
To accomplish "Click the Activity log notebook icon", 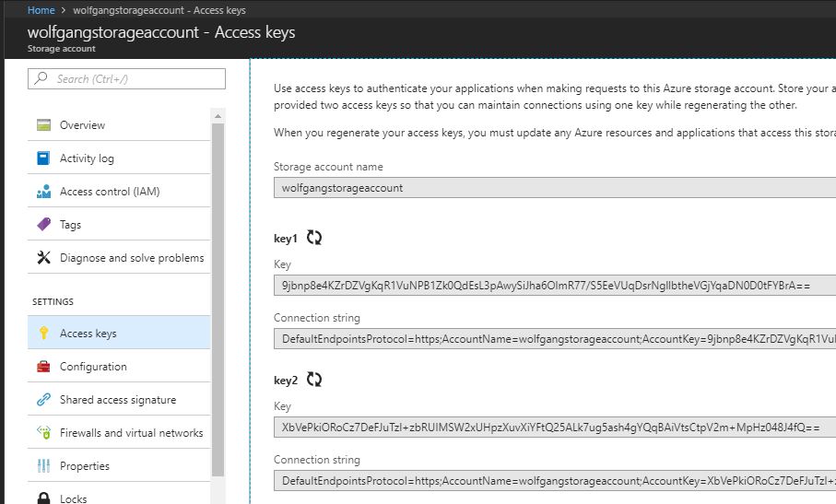I will pos(43,158).
